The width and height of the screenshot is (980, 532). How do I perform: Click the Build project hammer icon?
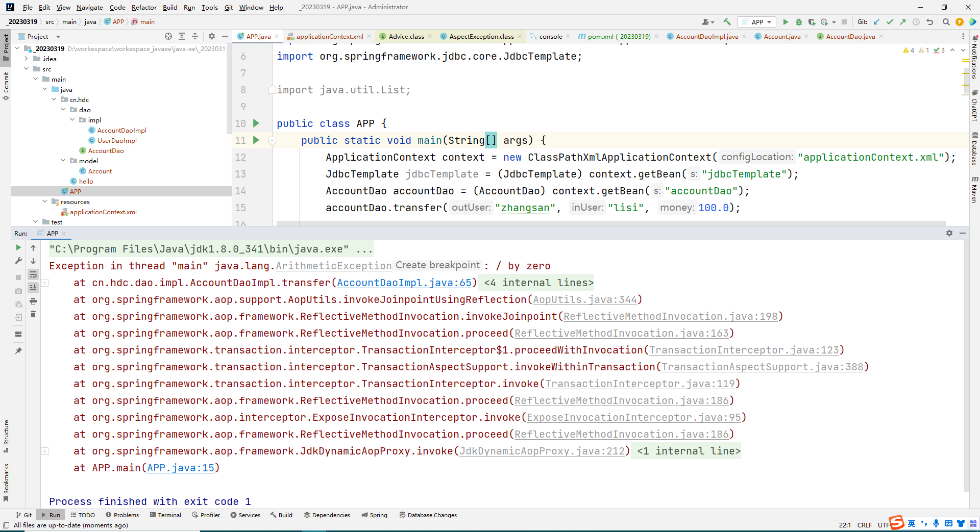tap(727, 22)
